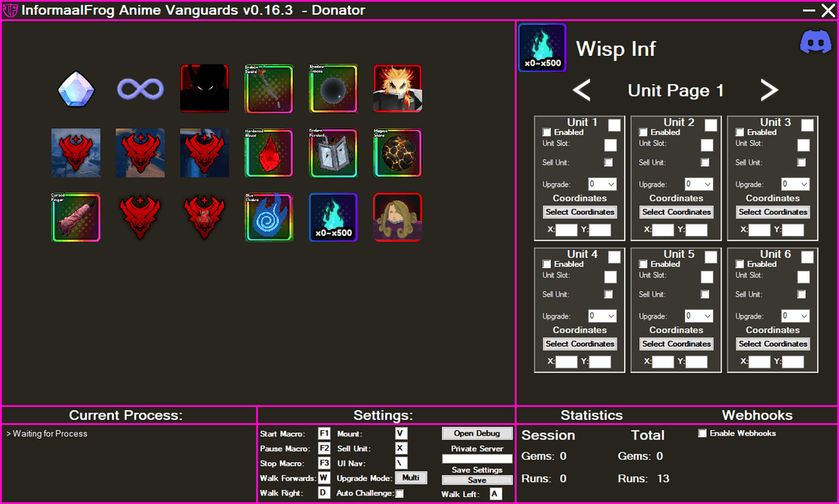Click Select Coordinates for Unit 6
Image resolution: width=839 pixels, height=504 pixels.
[773, 343]
